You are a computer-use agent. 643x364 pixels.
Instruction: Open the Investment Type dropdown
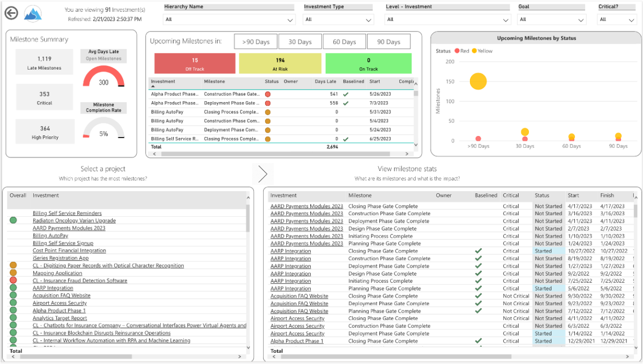click(368, 19)
